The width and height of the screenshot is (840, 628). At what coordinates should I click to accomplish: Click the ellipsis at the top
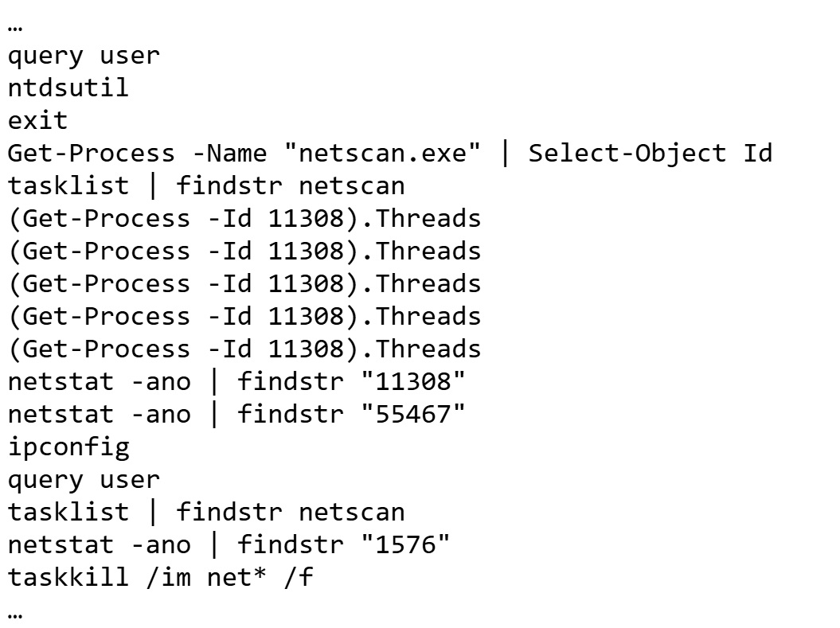[15, 24]
